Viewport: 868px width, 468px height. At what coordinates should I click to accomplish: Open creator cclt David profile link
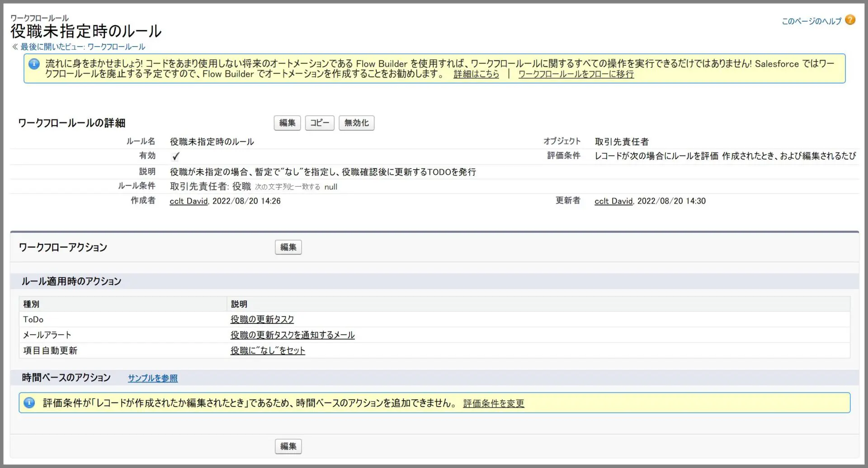(x=189, y=201)
